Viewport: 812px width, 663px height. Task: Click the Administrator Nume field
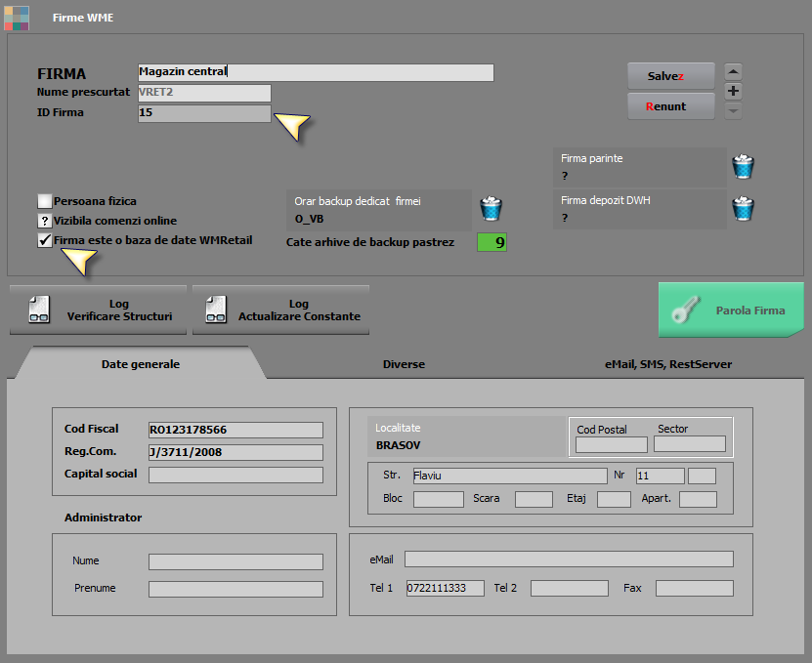click(x=235, y=562)
